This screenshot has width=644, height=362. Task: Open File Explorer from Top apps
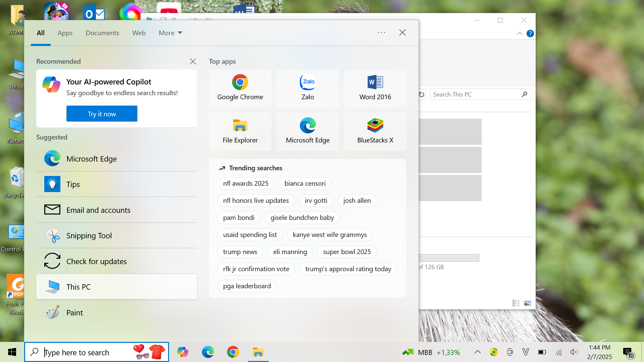(240, 131)
